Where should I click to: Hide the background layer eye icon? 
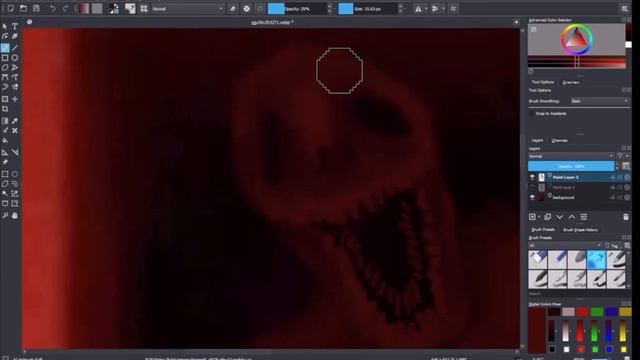click(532, 197)
